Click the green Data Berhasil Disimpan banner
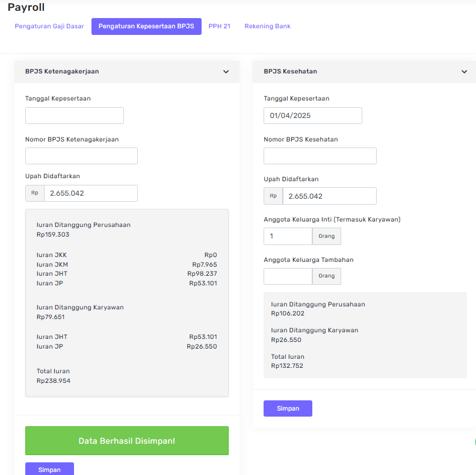This screenshot has height=475, width=476. (x=127, y=441)
